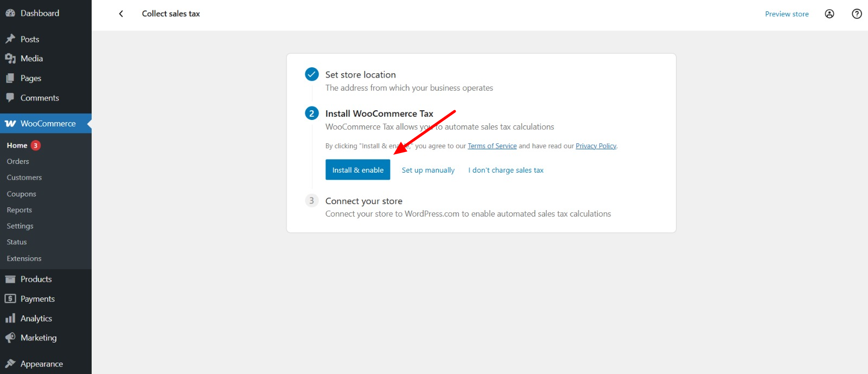Click the Install WooCommerce Tax heading
The height and width of the screenshot is (374, 868).
(379, 113)
